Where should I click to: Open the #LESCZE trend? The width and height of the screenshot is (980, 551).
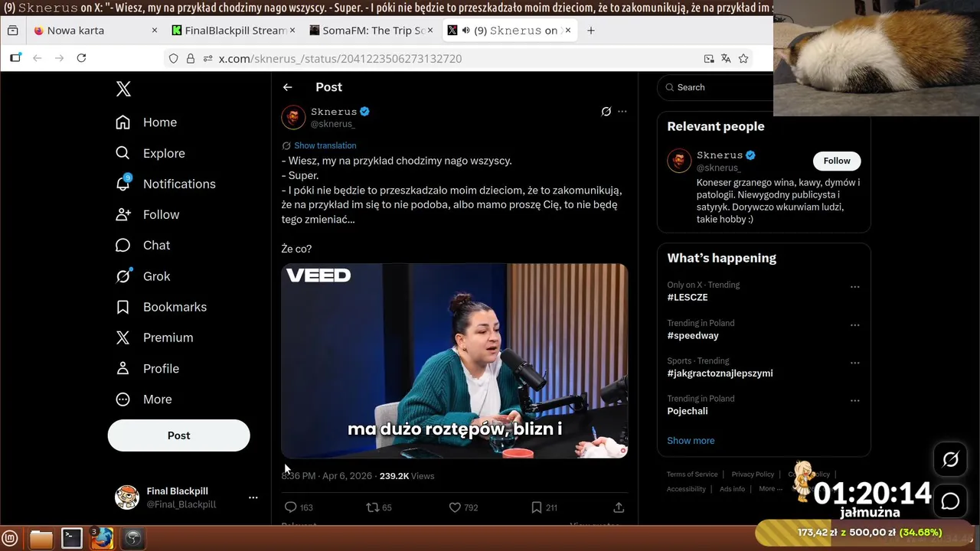[688, 298]
